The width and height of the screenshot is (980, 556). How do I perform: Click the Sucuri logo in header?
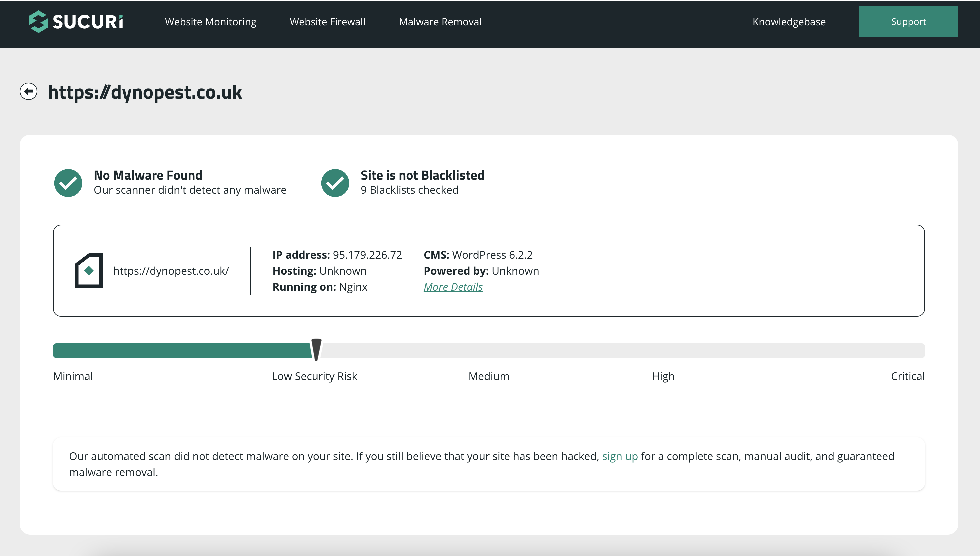pos(76,22)
